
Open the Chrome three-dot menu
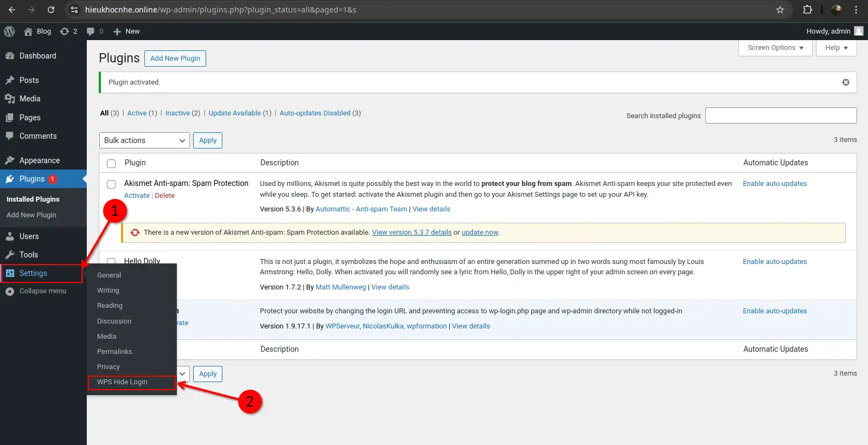click(856, 10)
